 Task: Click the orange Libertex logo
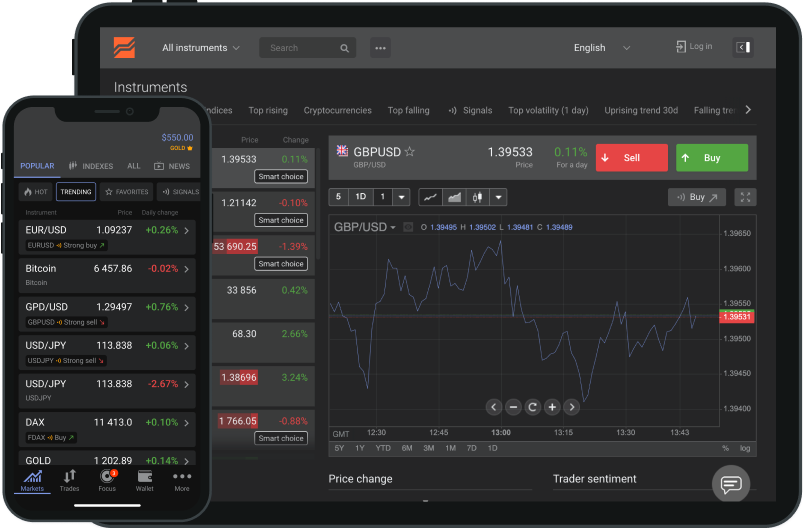coord(124,48)
